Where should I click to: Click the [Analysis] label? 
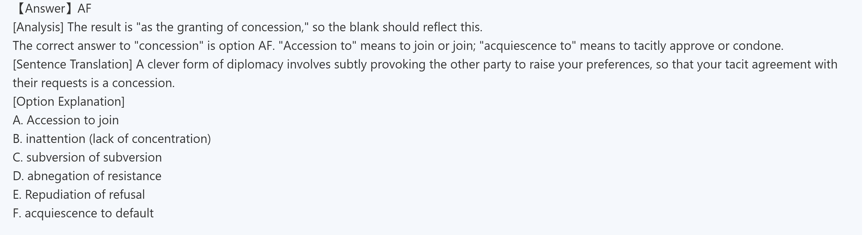[x=38, y=27]
